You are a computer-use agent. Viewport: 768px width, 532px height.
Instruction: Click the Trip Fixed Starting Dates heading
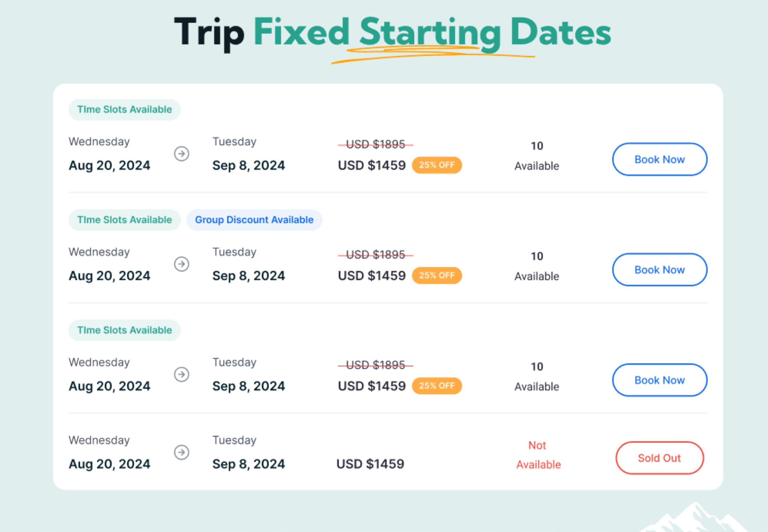(392, 33)
